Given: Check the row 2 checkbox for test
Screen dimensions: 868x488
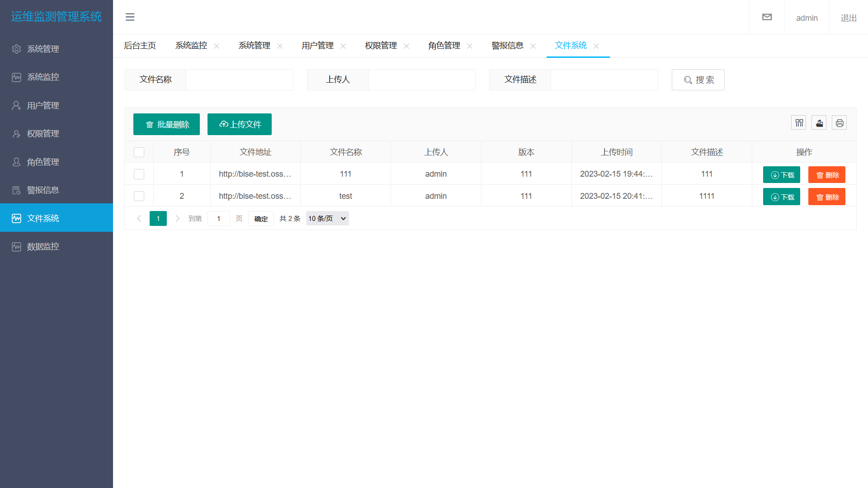Looking at the screenshot, I should 139,196.
